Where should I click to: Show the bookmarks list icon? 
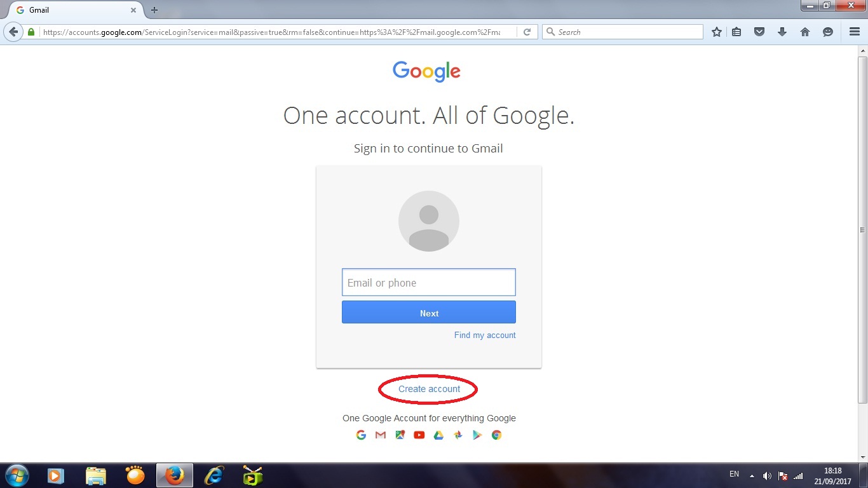[736, 32]
